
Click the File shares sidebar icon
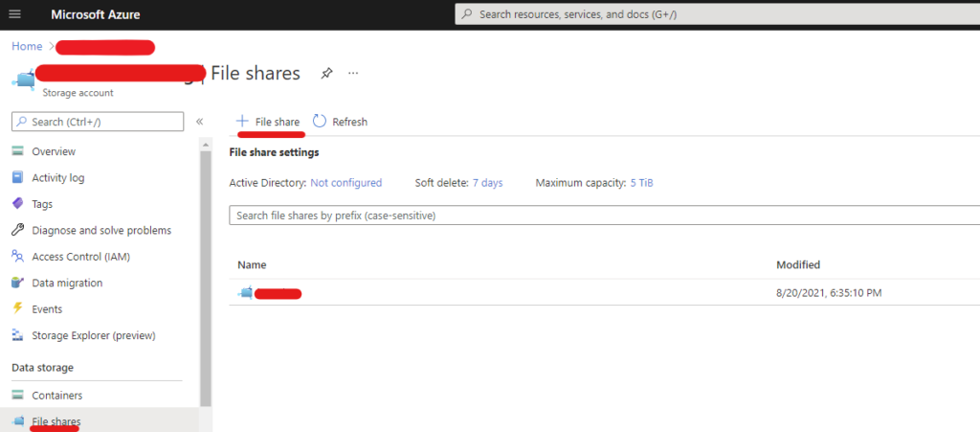18,421
